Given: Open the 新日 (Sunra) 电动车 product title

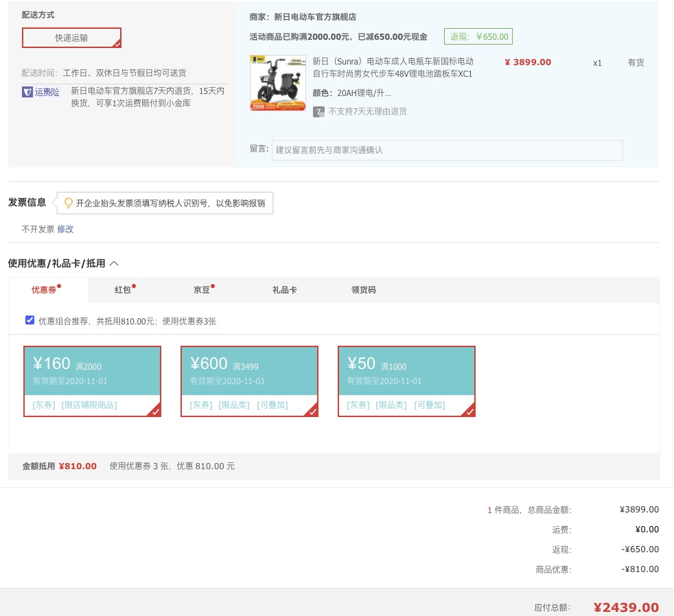Looking at the screenshot, I should click(x=393, y=67).
